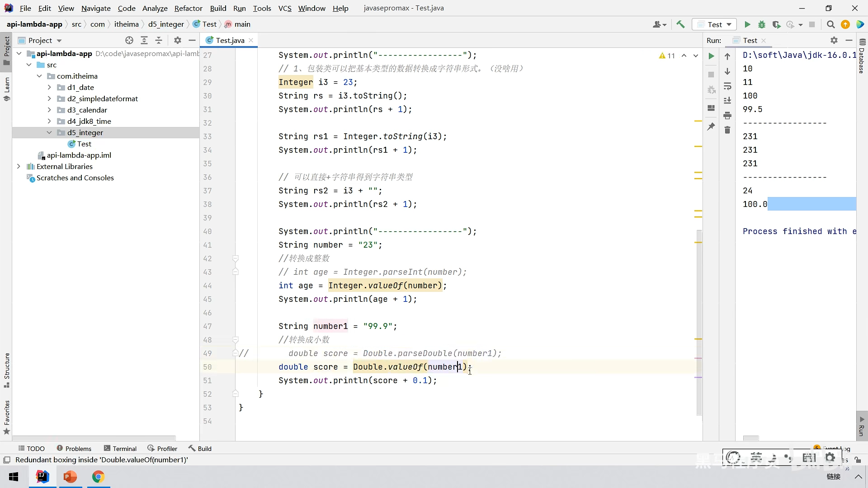Open Search Everywhere magnifier icon
Image resolution: width=868 pixels, height=488 pixels.
(x=830, y=24)
